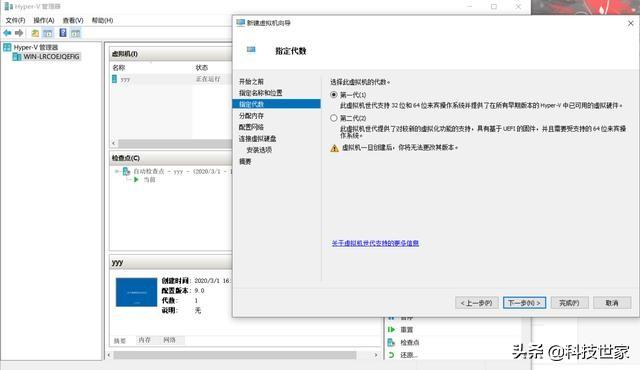Image resolution: width=640 pixels, height=370 pixels.
Task: Click the 自动检查点 checkpoint icon
Action: 127,172
